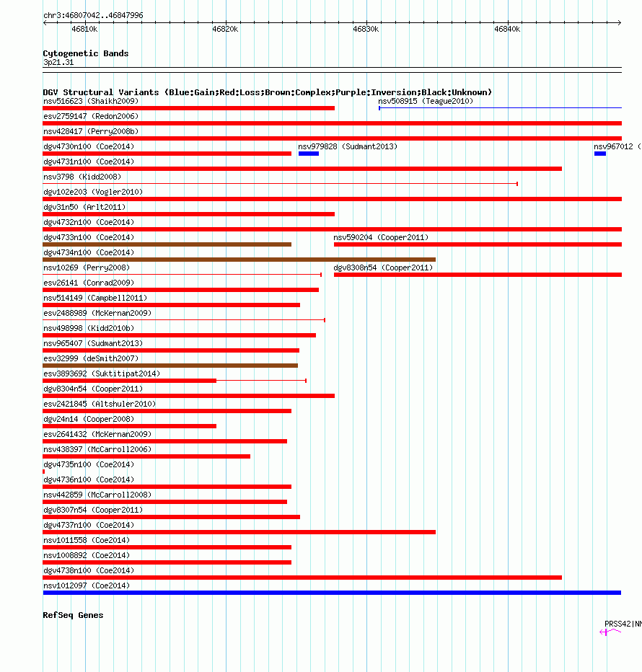Click the blue nsv1012097 gain bar
The width and height of the screenshot is (642, 672).
332,593
